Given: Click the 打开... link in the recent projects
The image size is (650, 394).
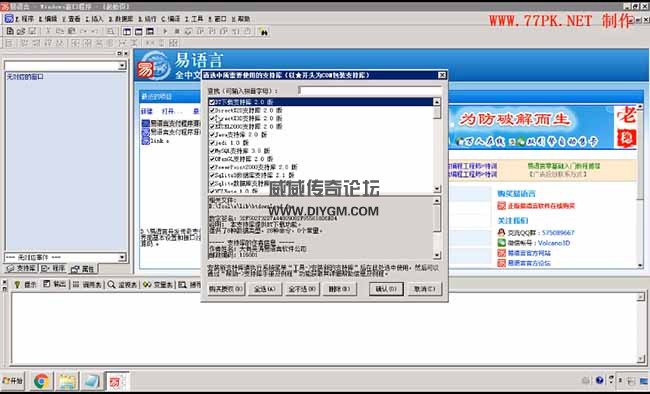Looking at the screenshot, I should [172, 112].
